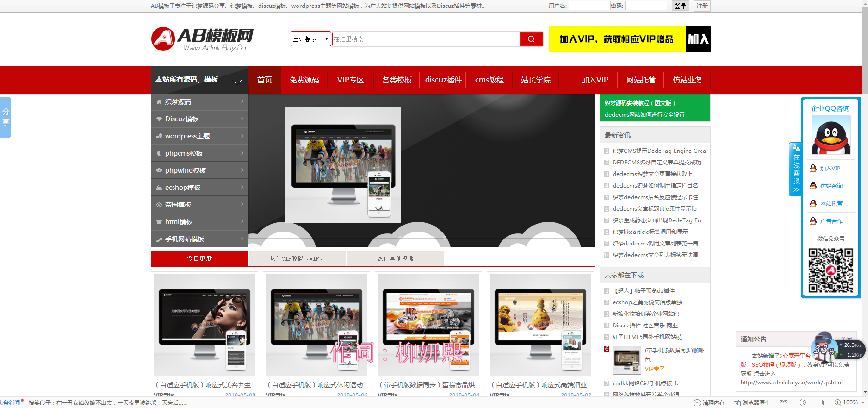The image size is (868, 408).
Task: Click the icon beside ecshop模板
Action: tap(159, 188)
